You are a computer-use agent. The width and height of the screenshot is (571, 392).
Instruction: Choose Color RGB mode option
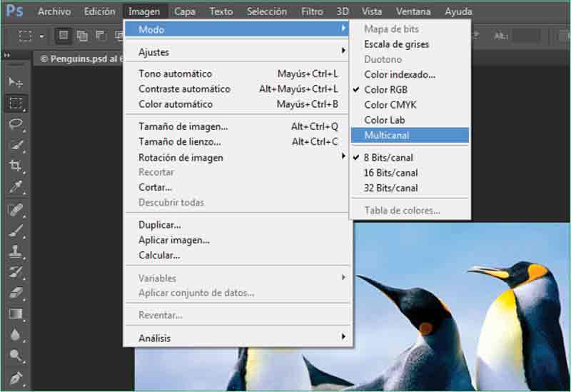385,90
